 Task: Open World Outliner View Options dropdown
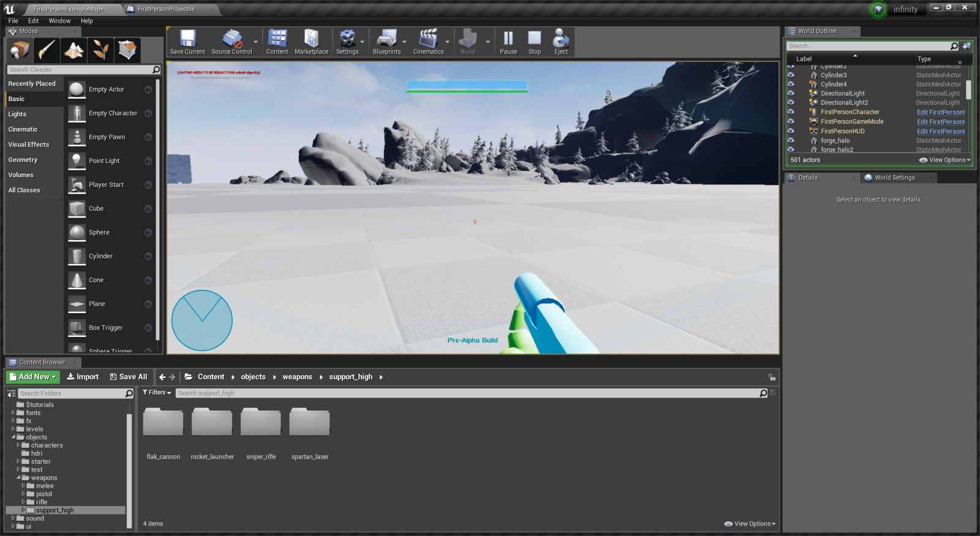point(944,160)
